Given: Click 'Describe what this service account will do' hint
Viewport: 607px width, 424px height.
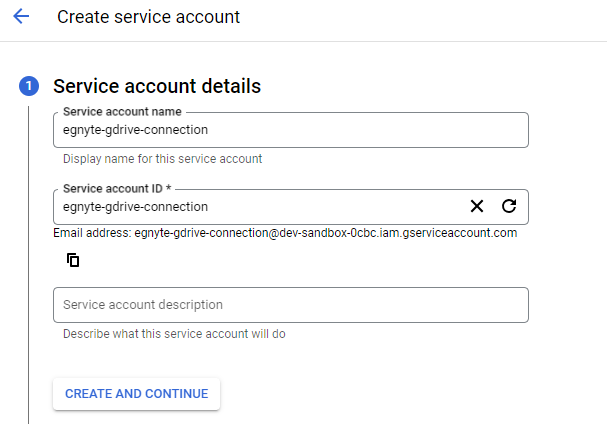Looking at the screenshot, I should pos(174,334).
